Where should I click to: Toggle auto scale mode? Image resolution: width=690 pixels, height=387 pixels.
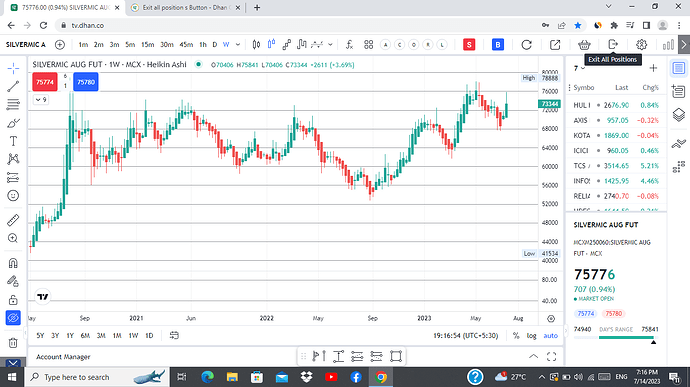coord(551,335)
